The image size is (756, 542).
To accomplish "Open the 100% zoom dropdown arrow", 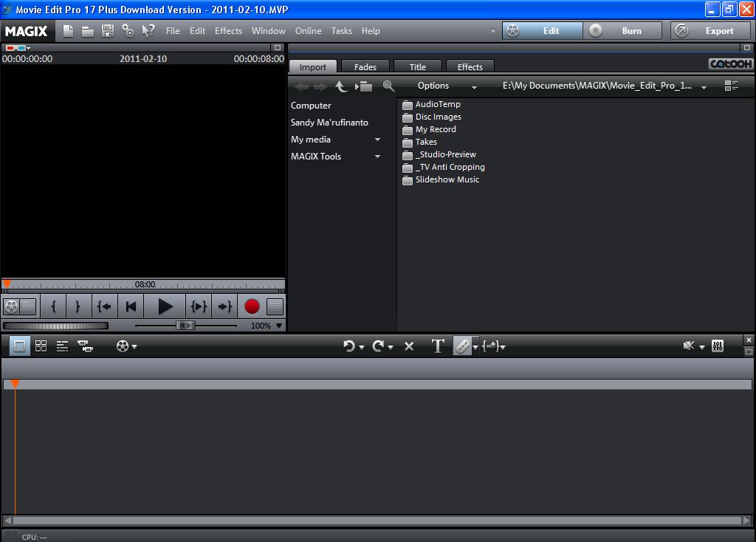I will click(278, 326).
